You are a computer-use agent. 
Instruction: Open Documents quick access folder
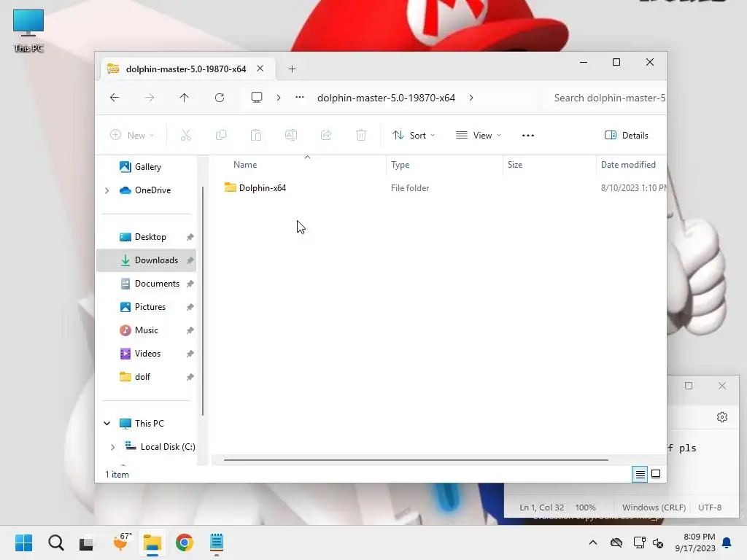157,284
